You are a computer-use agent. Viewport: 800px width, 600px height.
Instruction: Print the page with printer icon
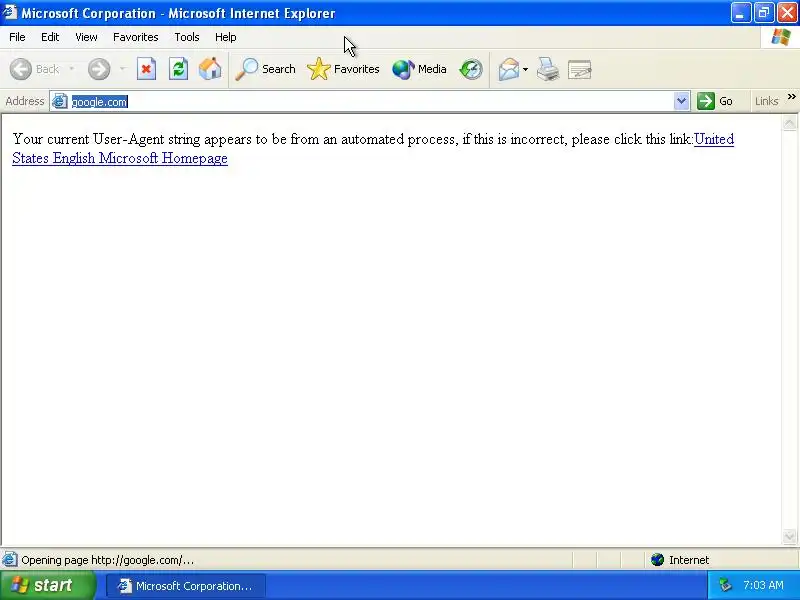point(547,69)
